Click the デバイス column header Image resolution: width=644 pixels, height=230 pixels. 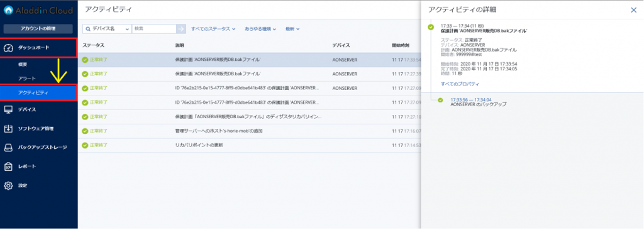[x=341, y=45]
